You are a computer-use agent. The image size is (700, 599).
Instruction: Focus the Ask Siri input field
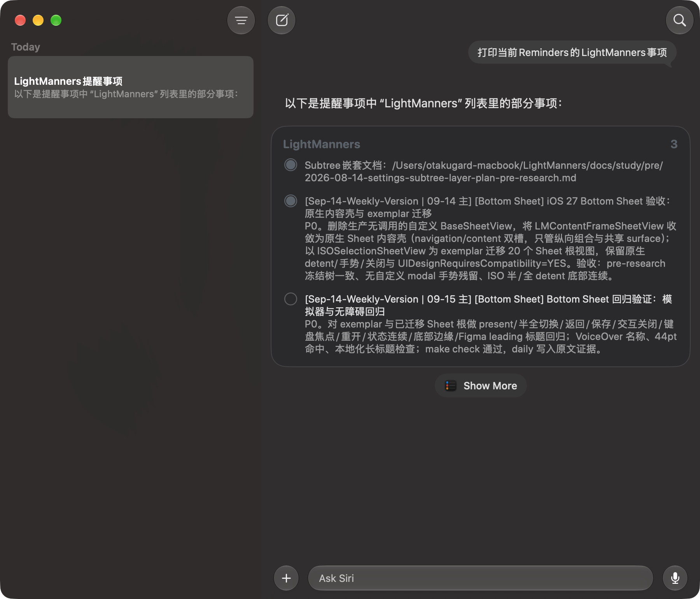480,578
